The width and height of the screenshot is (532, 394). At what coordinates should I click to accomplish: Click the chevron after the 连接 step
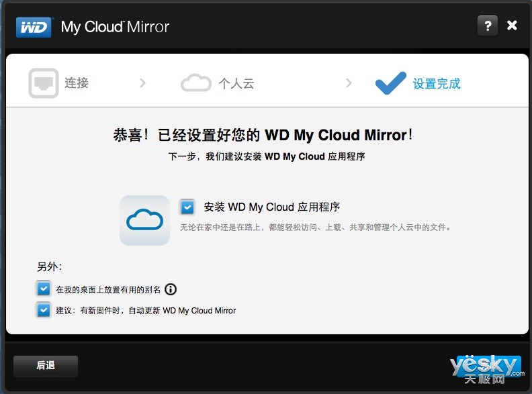click(x=143, y=83)
